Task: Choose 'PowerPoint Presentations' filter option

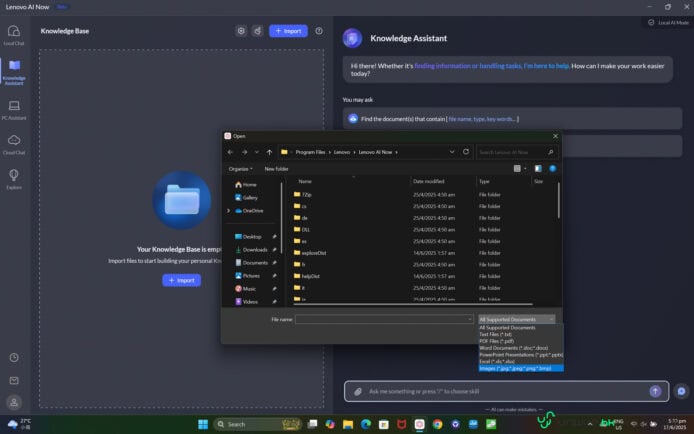Action: tap(520, 355)
